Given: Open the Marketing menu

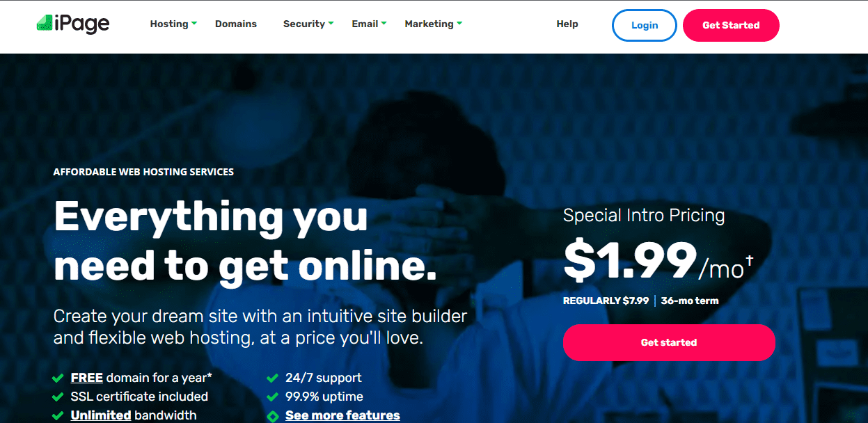Looking at the screenshot, I should click(x=433, y=24).
